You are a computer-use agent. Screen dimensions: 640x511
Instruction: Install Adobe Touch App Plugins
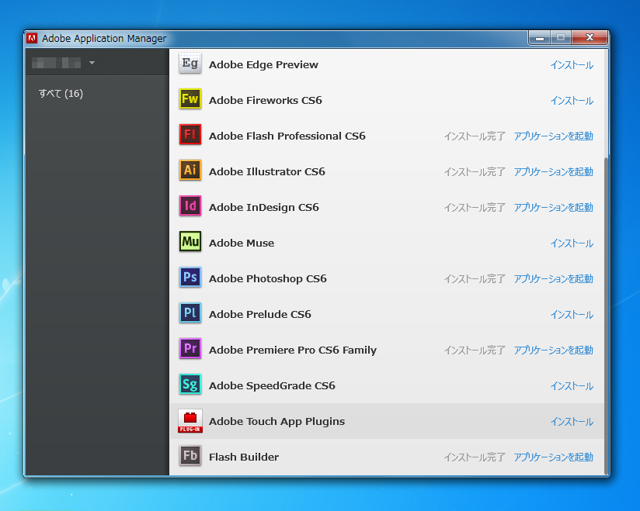[572, 422]
